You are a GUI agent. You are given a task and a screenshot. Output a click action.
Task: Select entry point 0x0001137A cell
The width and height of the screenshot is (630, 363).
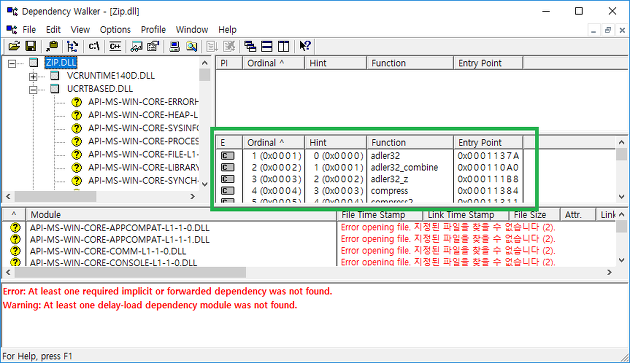pos(488,156)
